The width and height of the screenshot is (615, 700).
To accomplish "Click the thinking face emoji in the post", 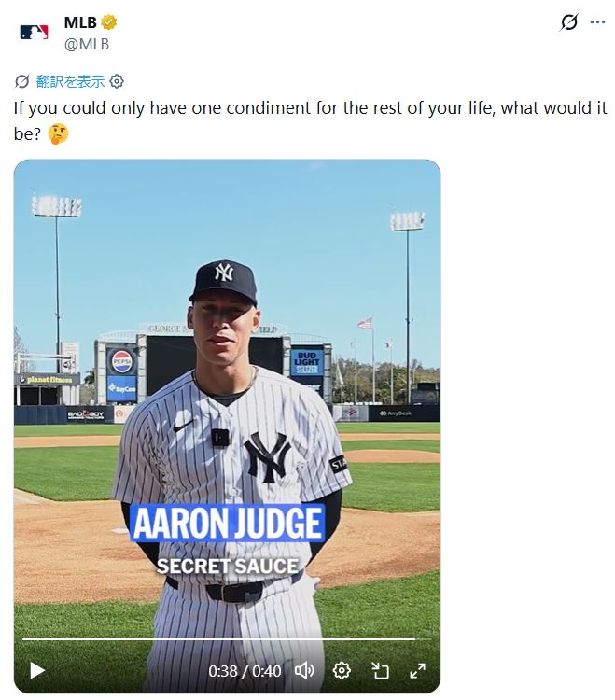I will coord(58,133).
